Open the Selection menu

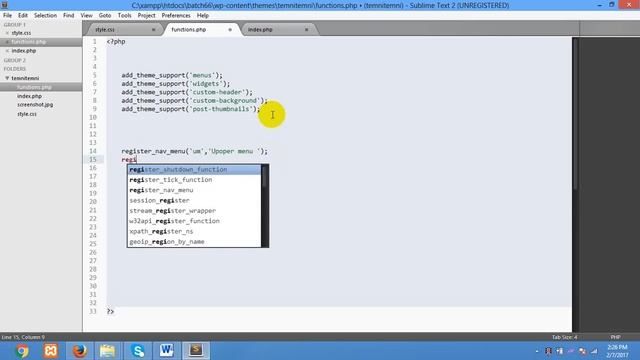click(45, 16)
